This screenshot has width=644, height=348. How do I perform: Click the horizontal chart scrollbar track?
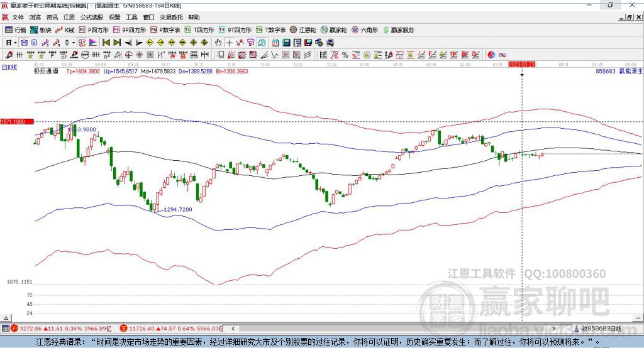pyautogui.click(x=392, y=329)
